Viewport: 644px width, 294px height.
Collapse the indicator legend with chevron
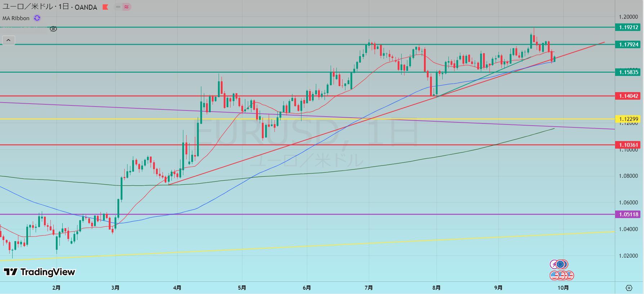[x=8, y=40]
